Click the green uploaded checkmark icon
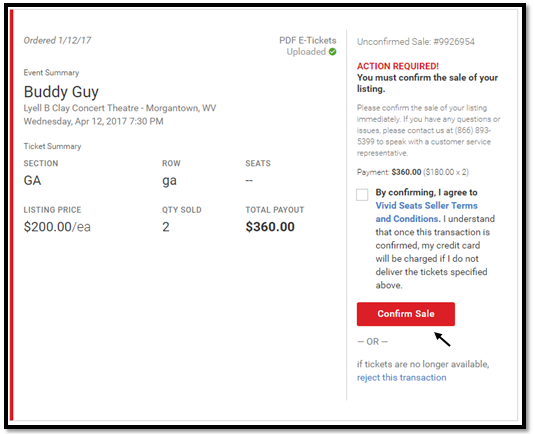 point(332,52)
